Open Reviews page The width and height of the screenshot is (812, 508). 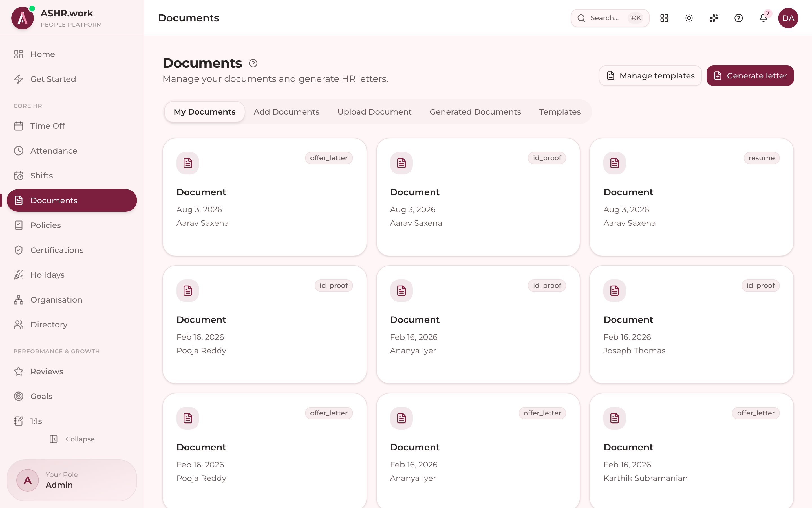[72, 372]
